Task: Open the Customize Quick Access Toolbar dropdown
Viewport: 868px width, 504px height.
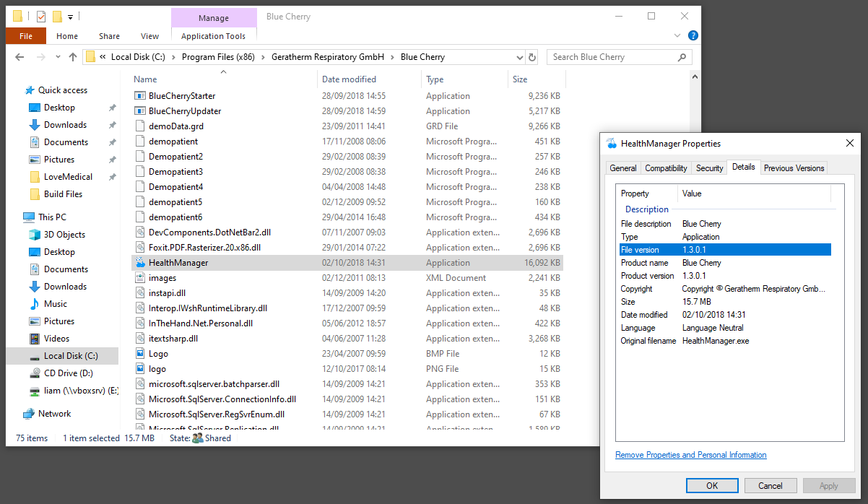Action: [x=70, y=16]
